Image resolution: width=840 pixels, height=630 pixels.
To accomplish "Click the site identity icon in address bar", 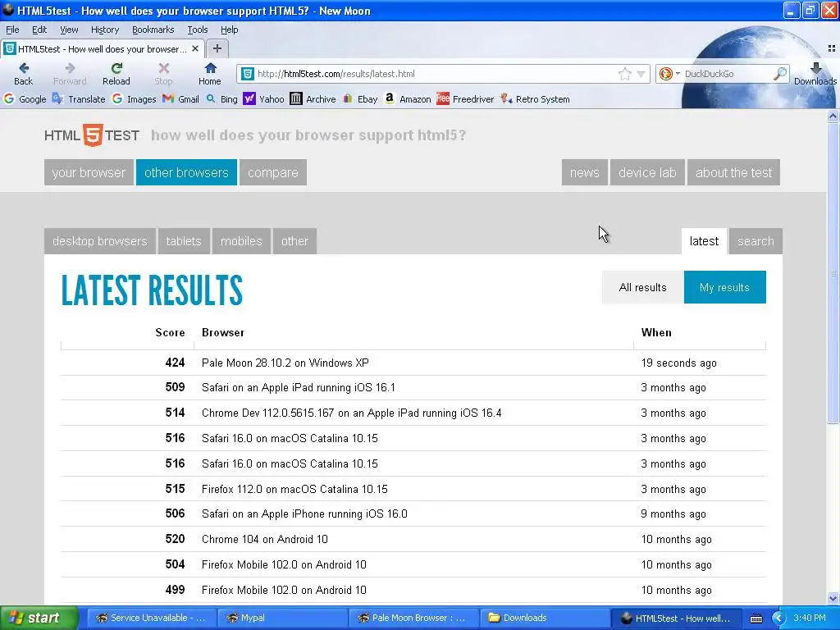I will tap(247, 74).
